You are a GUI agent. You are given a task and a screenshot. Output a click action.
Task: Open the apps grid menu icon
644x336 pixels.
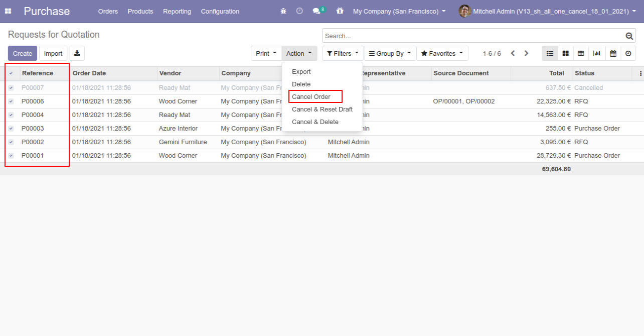coord(8,11)
